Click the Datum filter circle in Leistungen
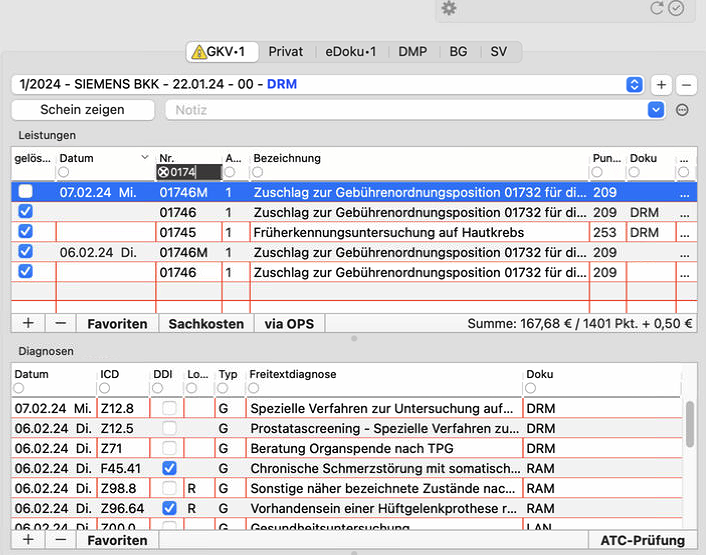Screen dimensions: 706x555 point(63,172)
